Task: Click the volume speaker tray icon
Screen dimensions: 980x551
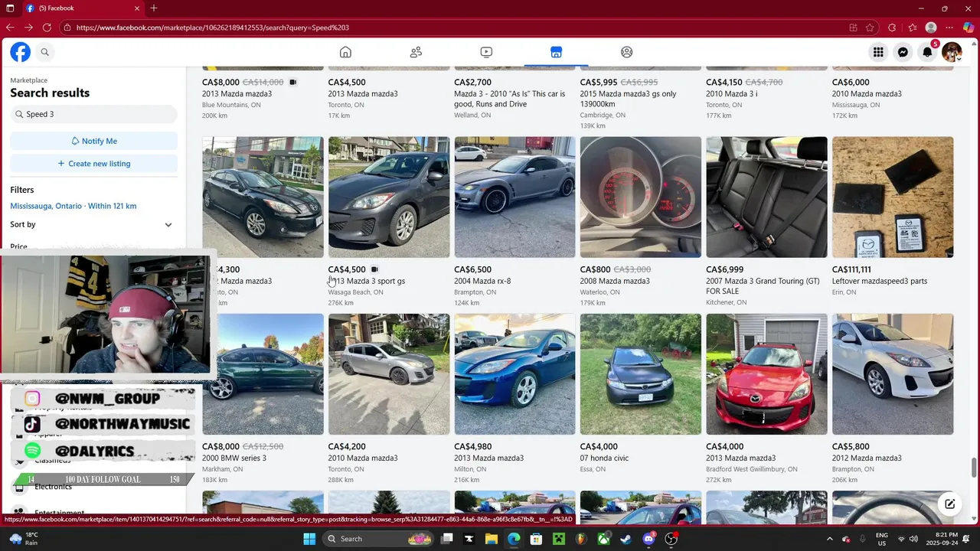Action: coord(914,539)
